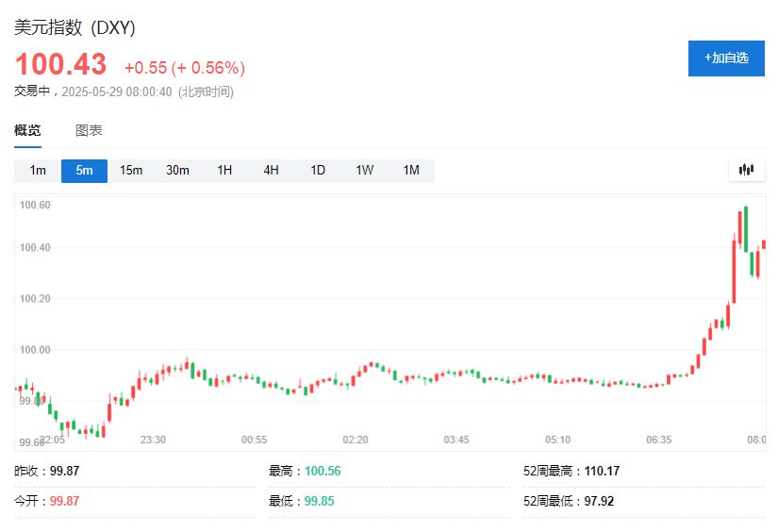Select the 1m timeframe
The width and height of the screenshot is (778, 532).
38,171
